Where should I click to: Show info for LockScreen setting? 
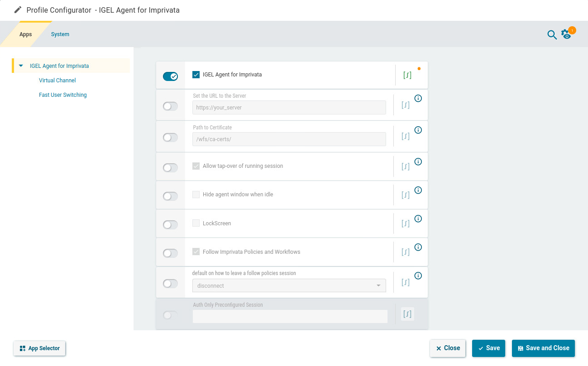point(418,219)
